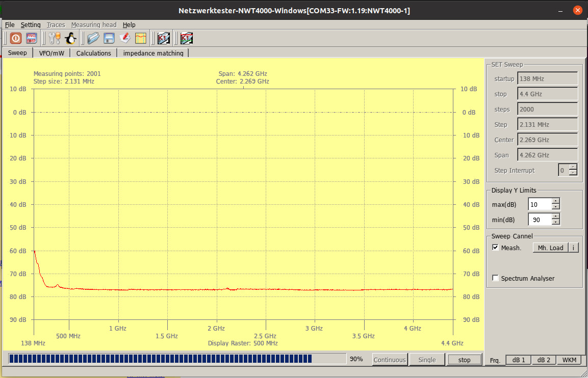
Task: Click the red sweep trace near 2 GHz
Action: (217, 289)
